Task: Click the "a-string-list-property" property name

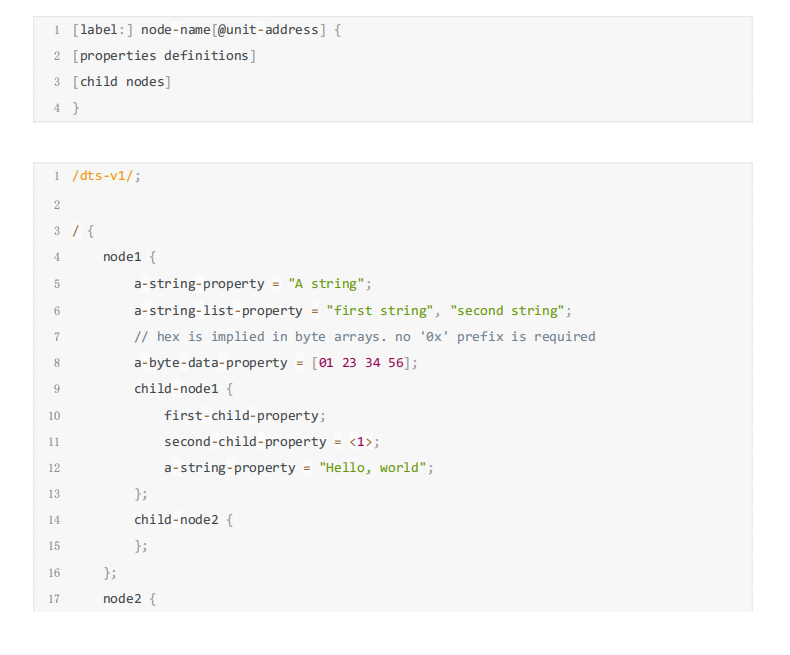Action: click(218, 311)
